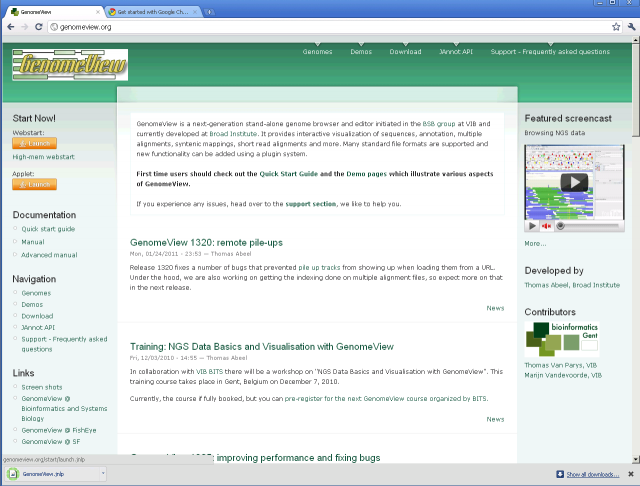
Task: Open a new tab button
Action: coord(209,12)
